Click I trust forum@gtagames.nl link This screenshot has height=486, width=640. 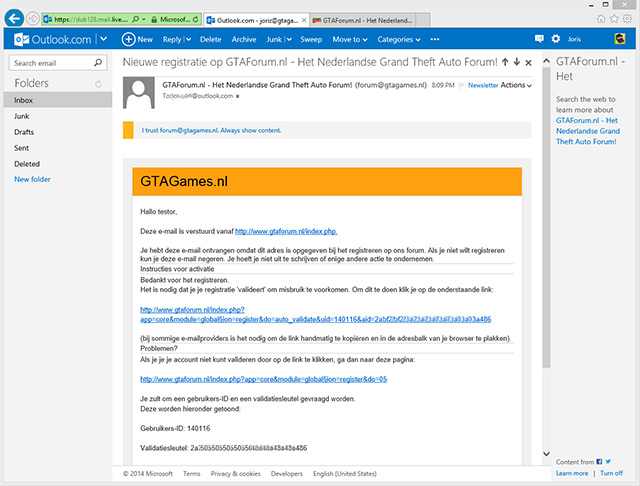[211, 131]
